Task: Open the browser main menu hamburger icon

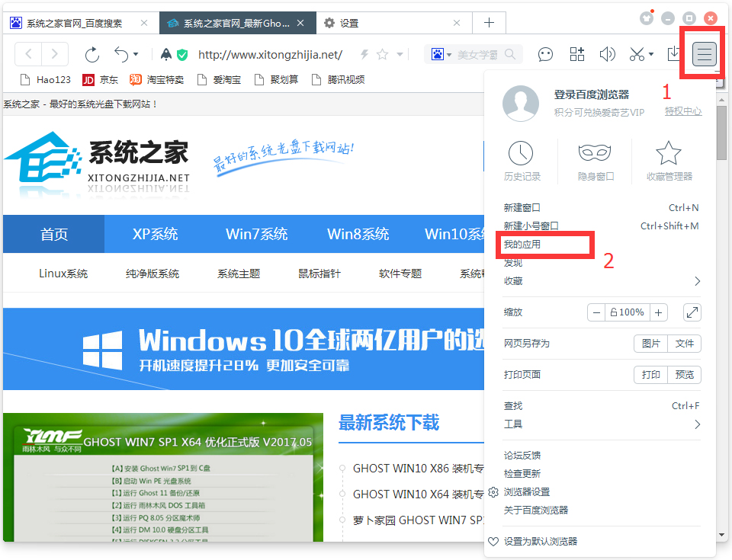Action: pyautogui.click(x=704, y=54)
